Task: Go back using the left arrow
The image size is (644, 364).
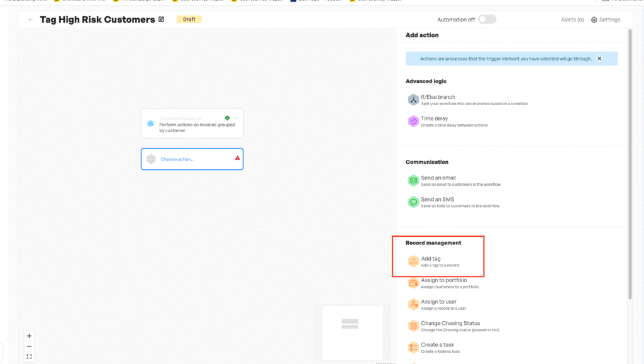Action: (x=31, y=20)
